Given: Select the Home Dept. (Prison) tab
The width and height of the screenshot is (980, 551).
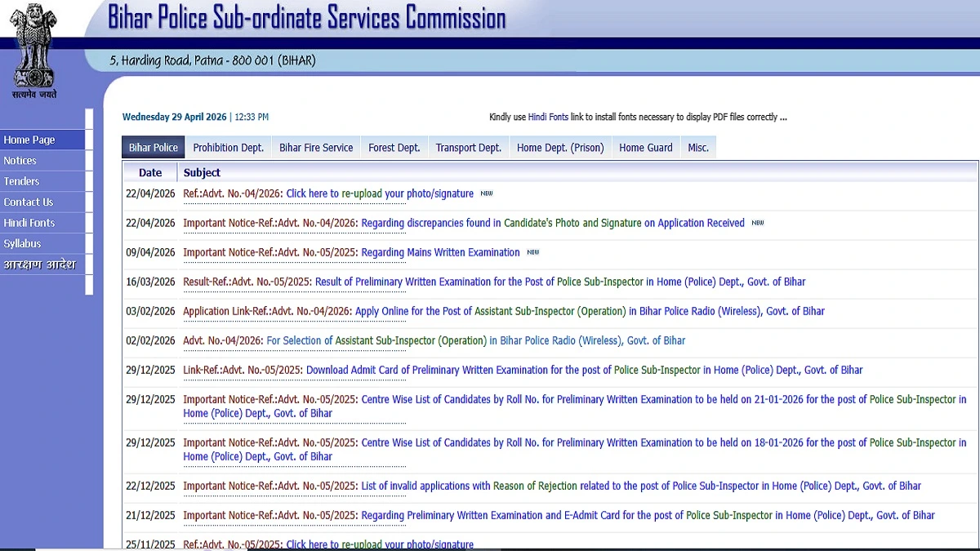Looking at the screenshot, I should pyautogui.click(x=560, y=148).
